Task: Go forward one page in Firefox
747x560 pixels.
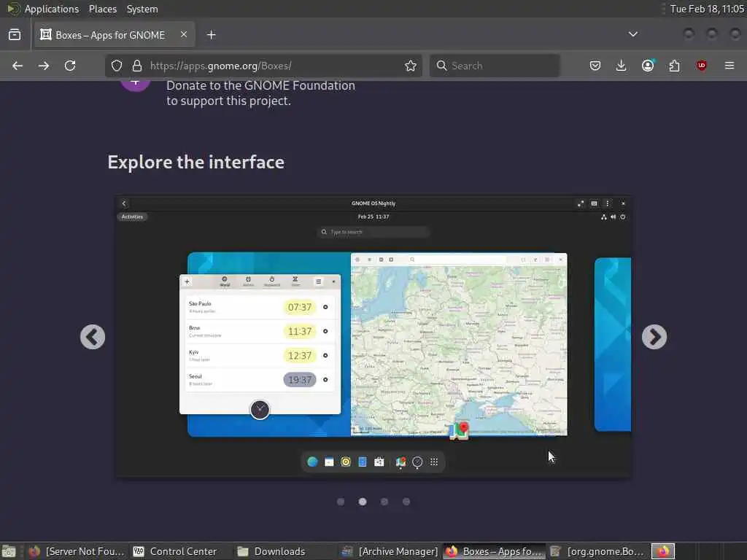Action: click(44, 66)
